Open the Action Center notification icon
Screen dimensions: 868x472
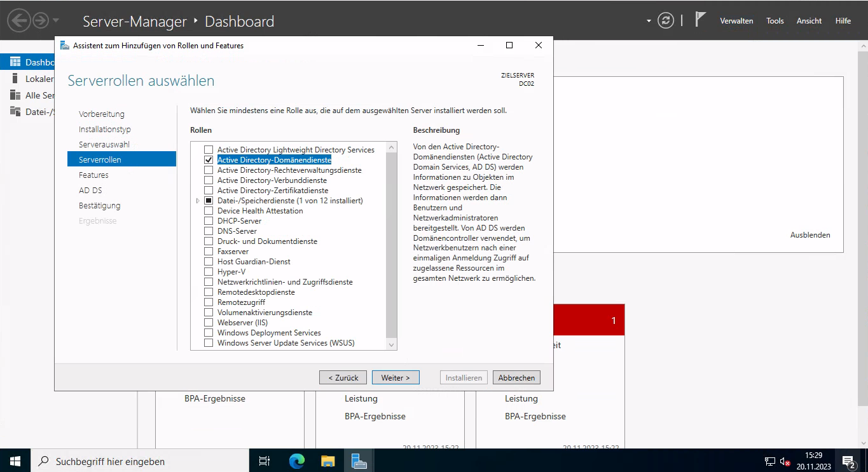[849, 461]
